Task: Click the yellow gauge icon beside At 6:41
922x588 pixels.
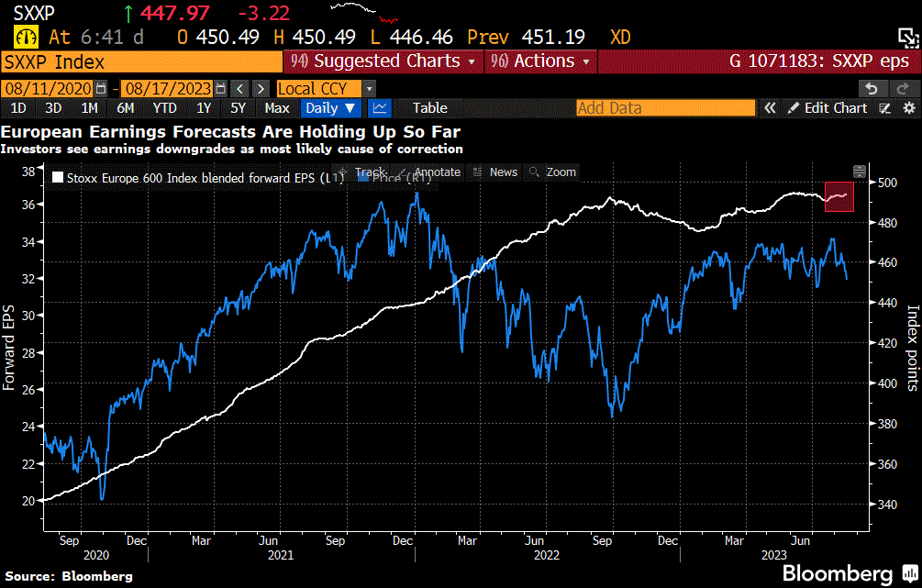Action: click(26, 37)
